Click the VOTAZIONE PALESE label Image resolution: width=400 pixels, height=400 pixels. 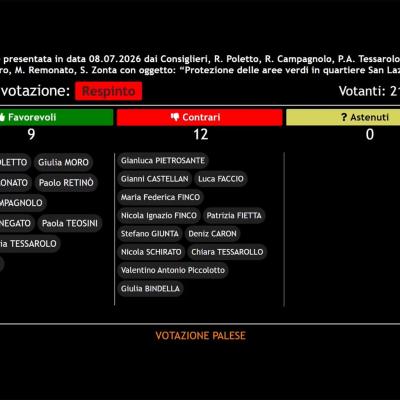click(x=201, y=336)
